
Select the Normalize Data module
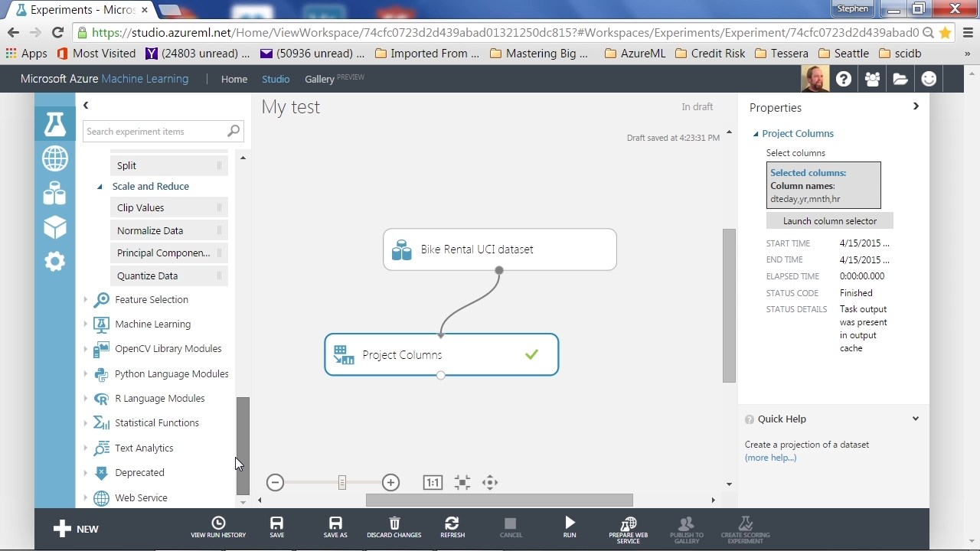(169, 230)
